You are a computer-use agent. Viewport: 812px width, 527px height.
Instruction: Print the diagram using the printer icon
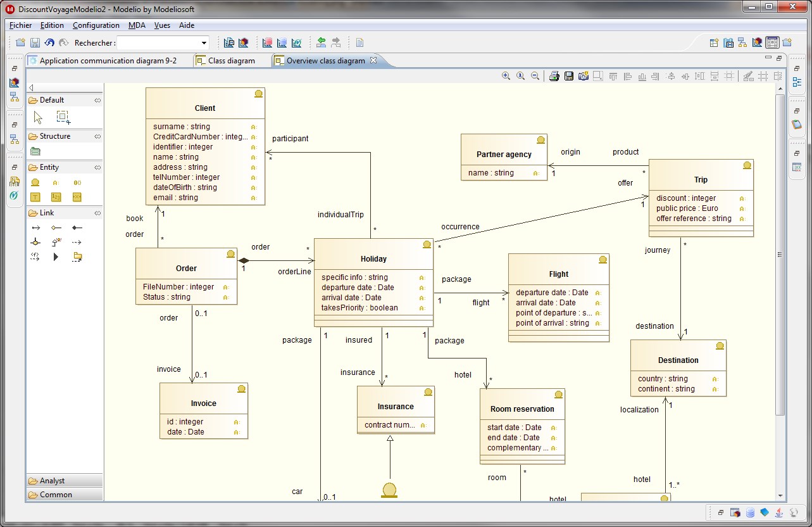pos(554,76)
